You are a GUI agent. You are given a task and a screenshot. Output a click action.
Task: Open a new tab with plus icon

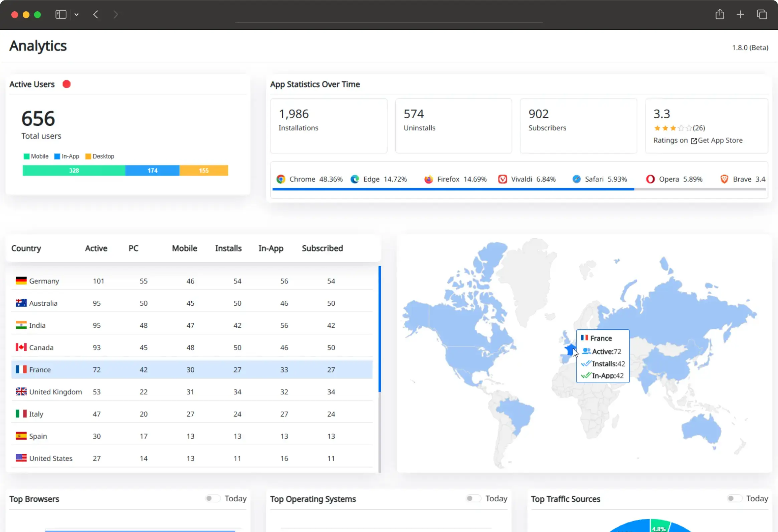click(x=740, y=14)
